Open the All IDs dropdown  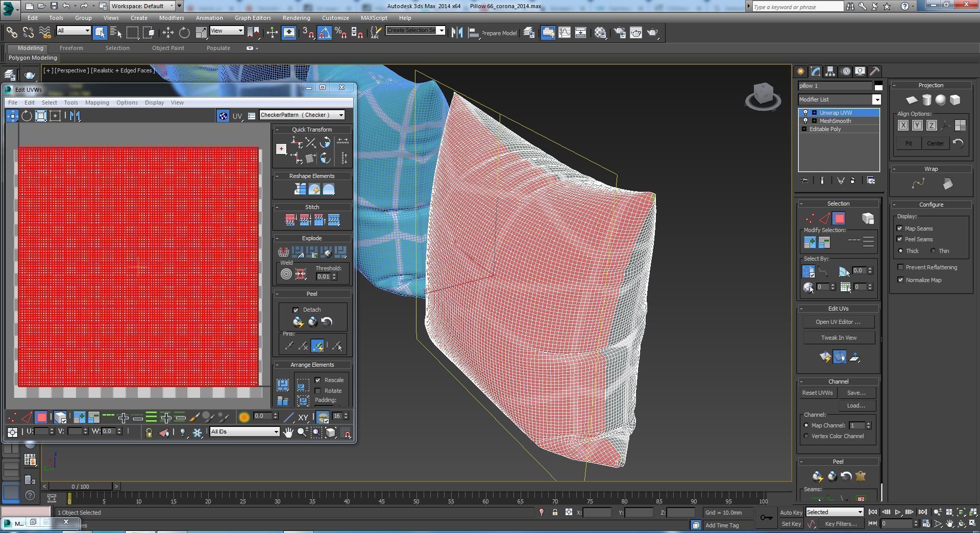click(x=244, y=432)
